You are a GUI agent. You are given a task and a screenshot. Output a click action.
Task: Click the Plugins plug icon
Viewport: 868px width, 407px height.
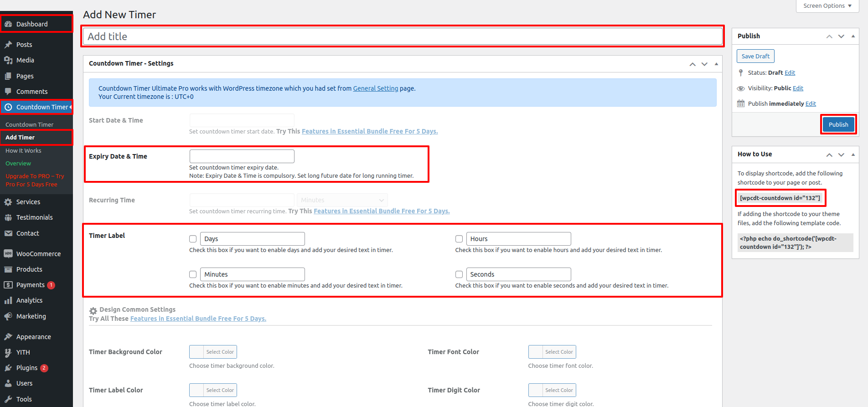(x=8, y=368)
